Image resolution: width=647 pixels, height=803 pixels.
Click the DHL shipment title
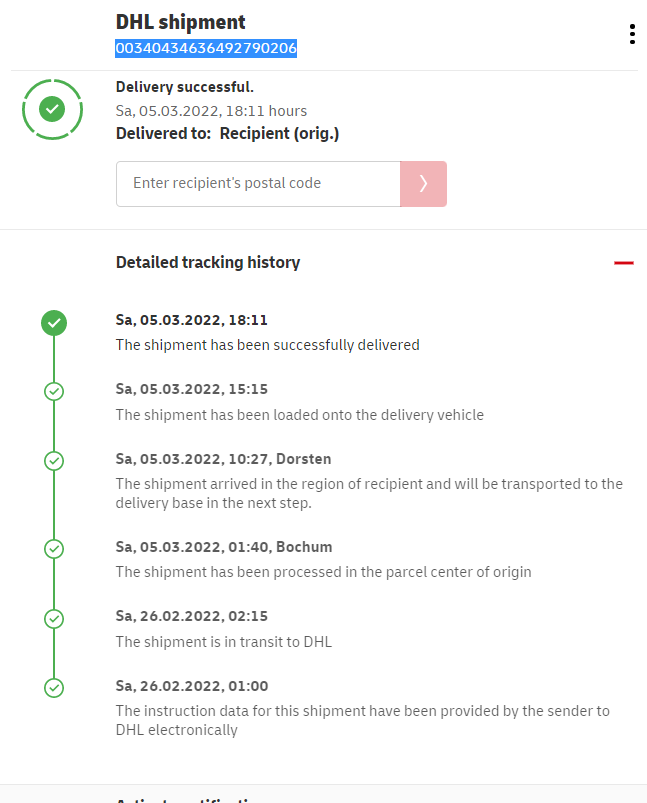[x=181, y=22]
